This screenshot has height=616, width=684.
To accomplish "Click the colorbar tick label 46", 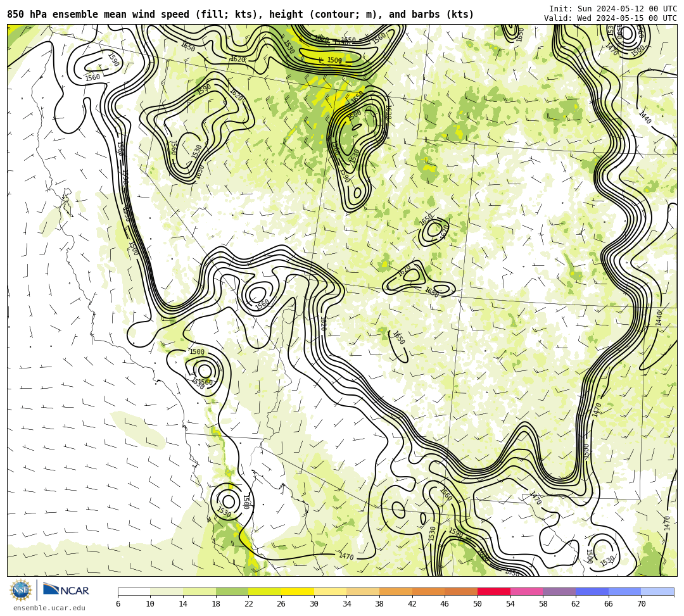I will (x=445, y=604).
